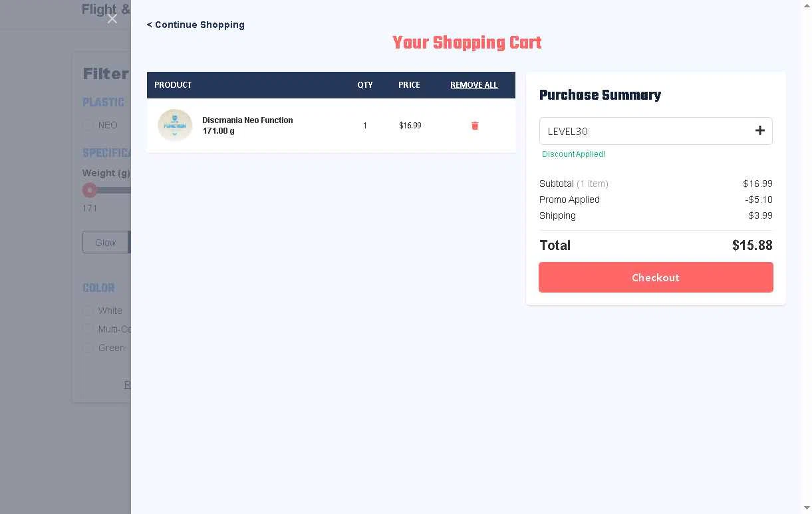Toggle the Multi-Color checkbox in filter
The image size is (812, 514).
[x=88, y=329]
